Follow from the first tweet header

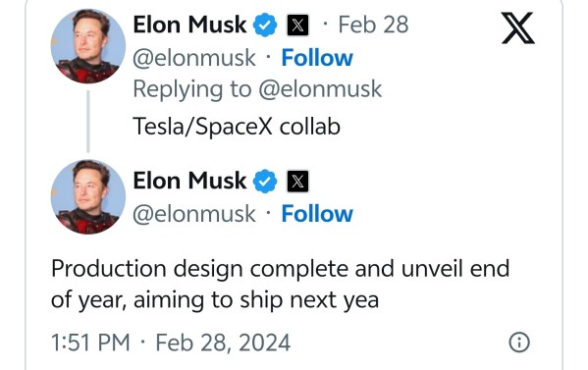tap(317, 58)
